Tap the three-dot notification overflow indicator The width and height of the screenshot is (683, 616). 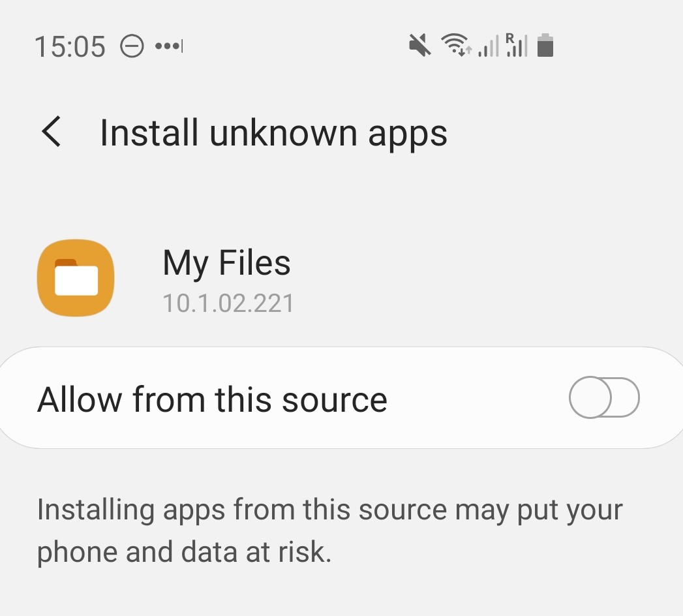[170, 46]
